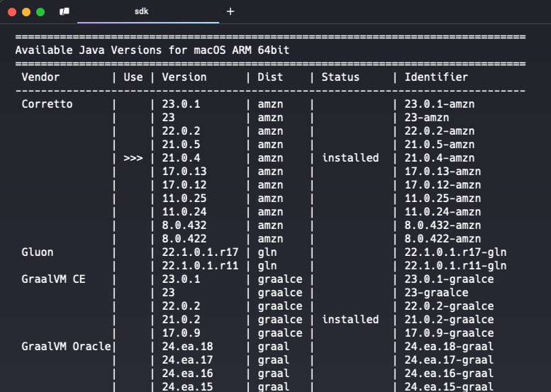Click the tab overview icon in title bar
Screen dimensions: 551x392
click(65, 11)
